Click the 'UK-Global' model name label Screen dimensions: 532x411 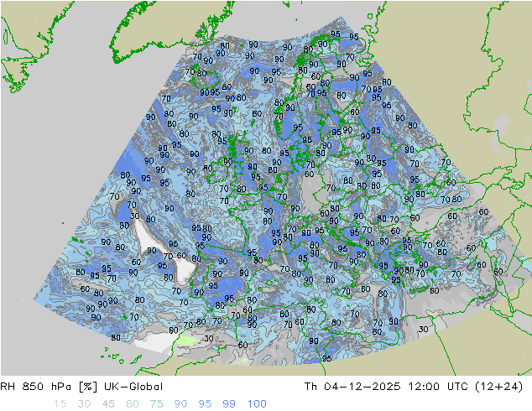[133, 387]
